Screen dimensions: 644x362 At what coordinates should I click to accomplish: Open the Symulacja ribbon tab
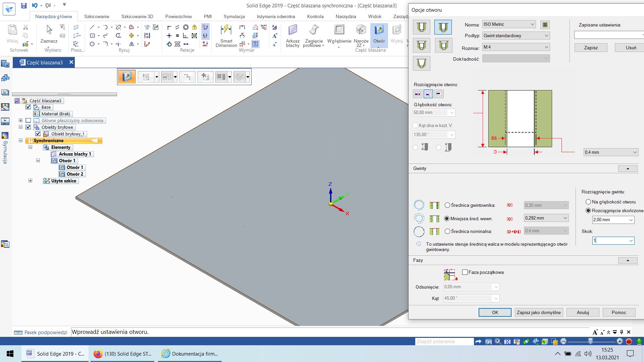tap(234, 16)
